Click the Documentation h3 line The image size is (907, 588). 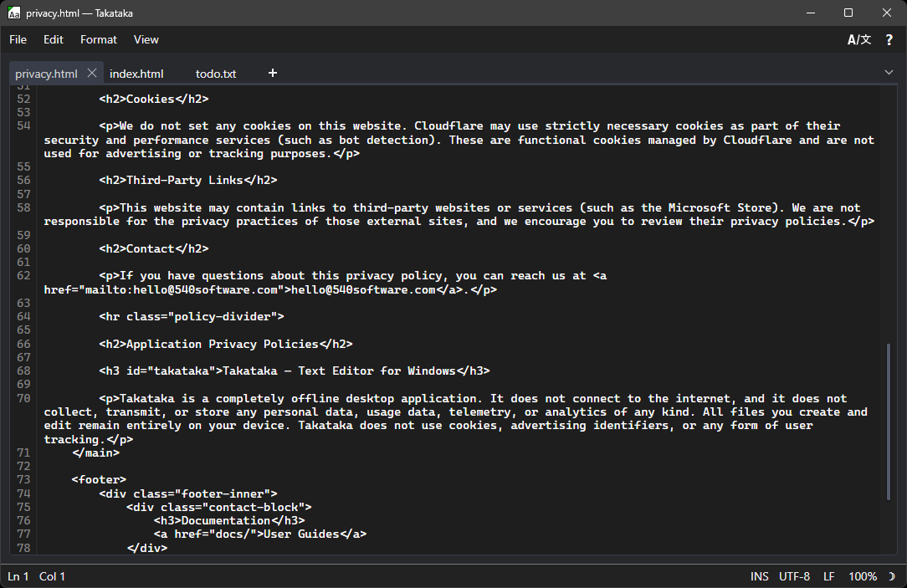coord(229,521)
